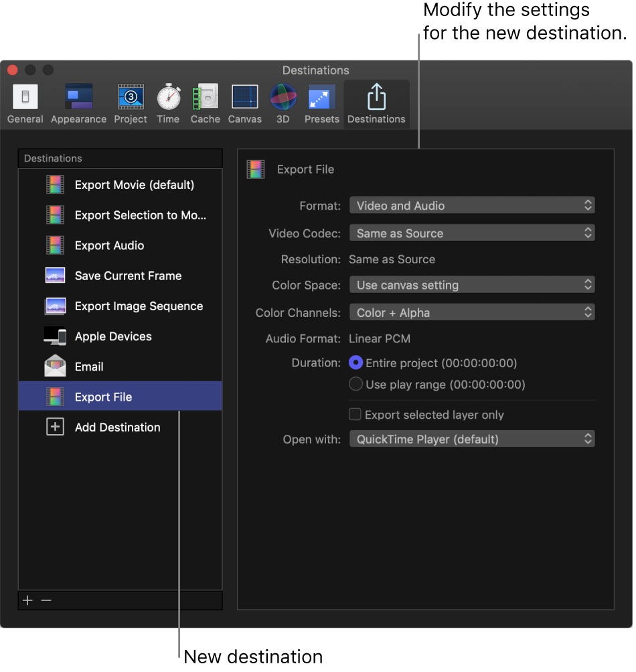This screenshot has width=636, height=672.
Task: Select Entire project duration radio button
Action: [356, 363]
